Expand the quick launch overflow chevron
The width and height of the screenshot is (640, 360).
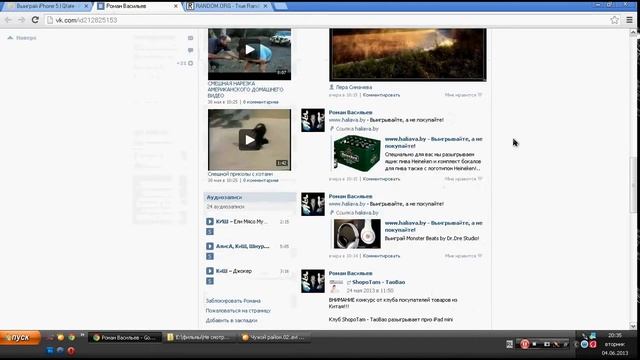[x=82, y=335]
